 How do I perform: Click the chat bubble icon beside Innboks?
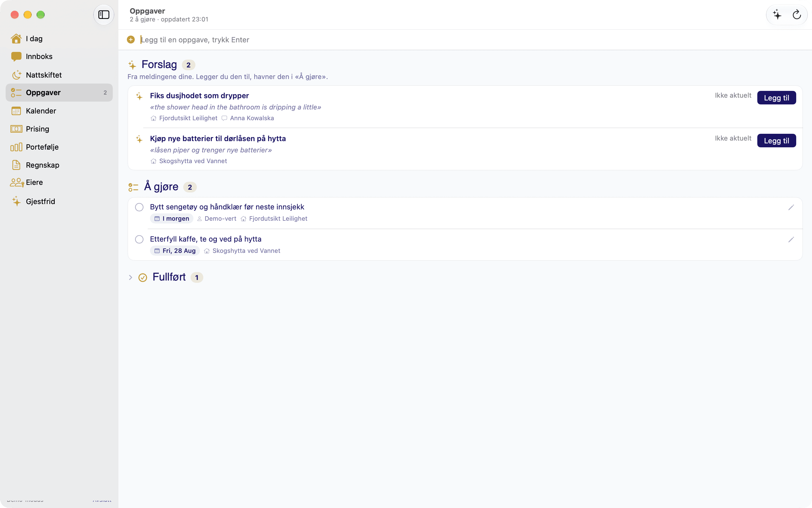click(x=16, y=56)
